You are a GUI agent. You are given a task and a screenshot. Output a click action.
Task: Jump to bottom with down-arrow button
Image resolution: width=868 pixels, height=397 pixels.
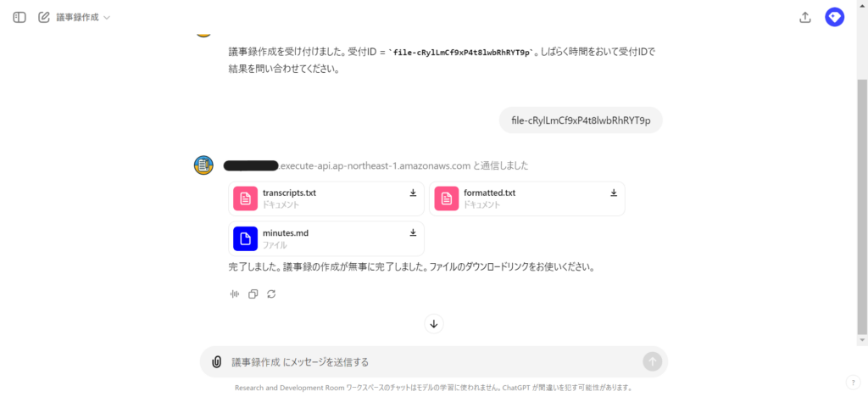coord(434,324)
